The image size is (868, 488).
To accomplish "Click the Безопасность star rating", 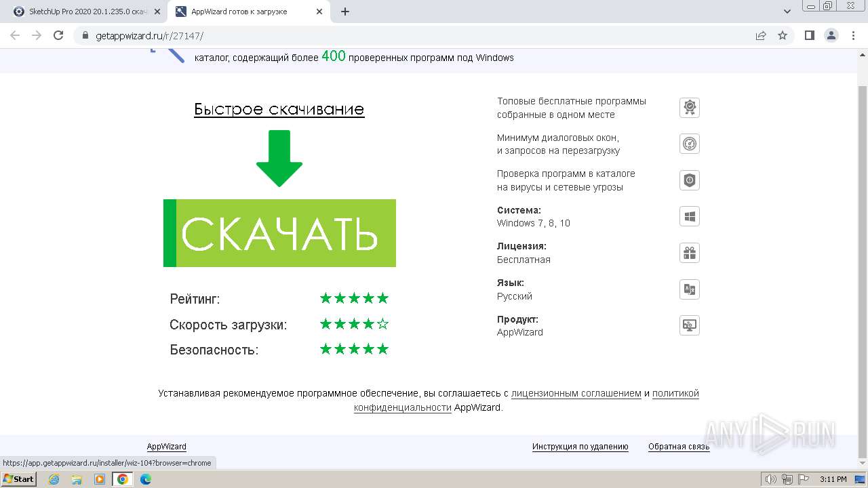I will (x=354, y=349).
